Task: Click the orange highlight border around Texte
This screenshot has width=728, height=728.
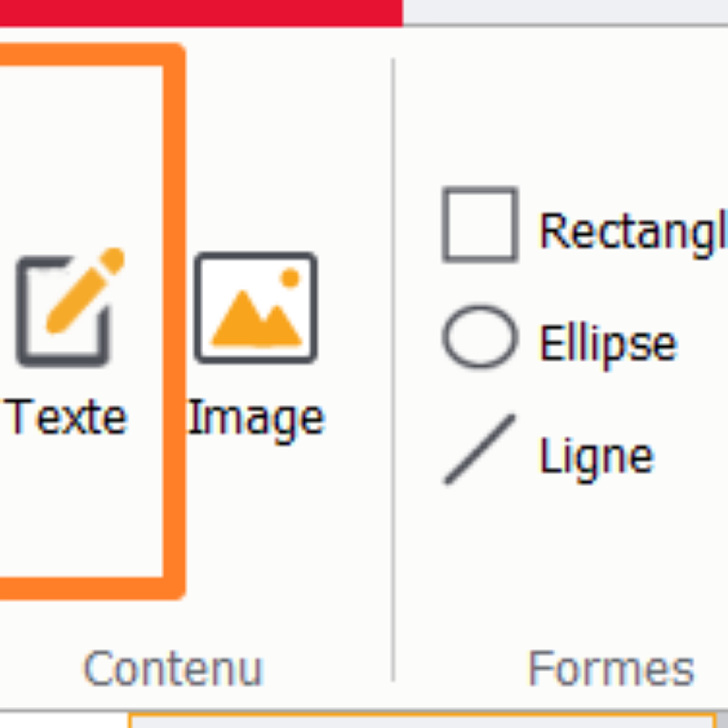Action: [175, 318]
